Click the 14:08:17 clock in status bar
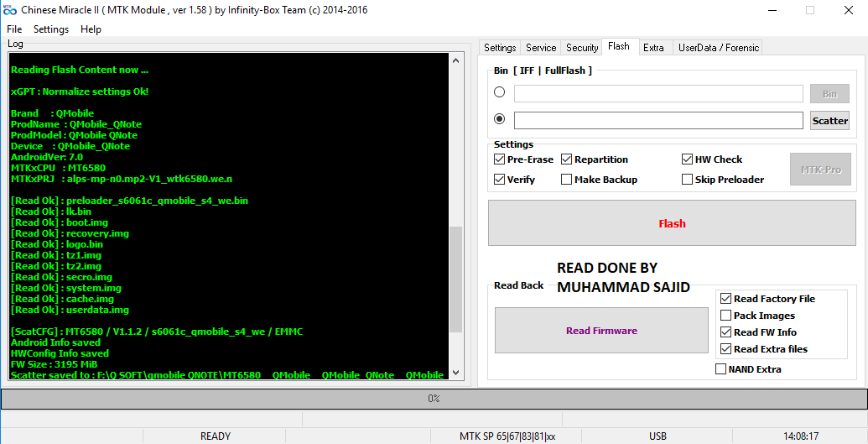 click(x=801, y=436)
